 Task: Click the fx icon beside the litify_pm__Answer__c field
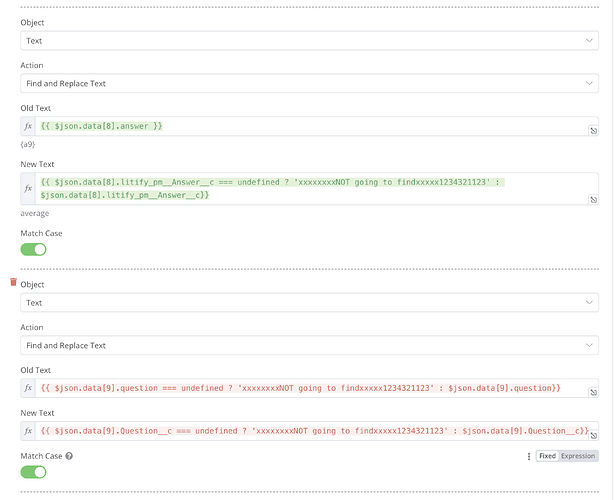pos(29,188)
